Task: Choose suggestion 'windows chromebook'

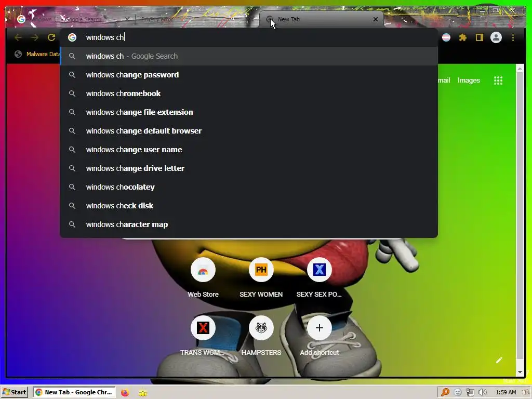Action: [x=249, y=94]
